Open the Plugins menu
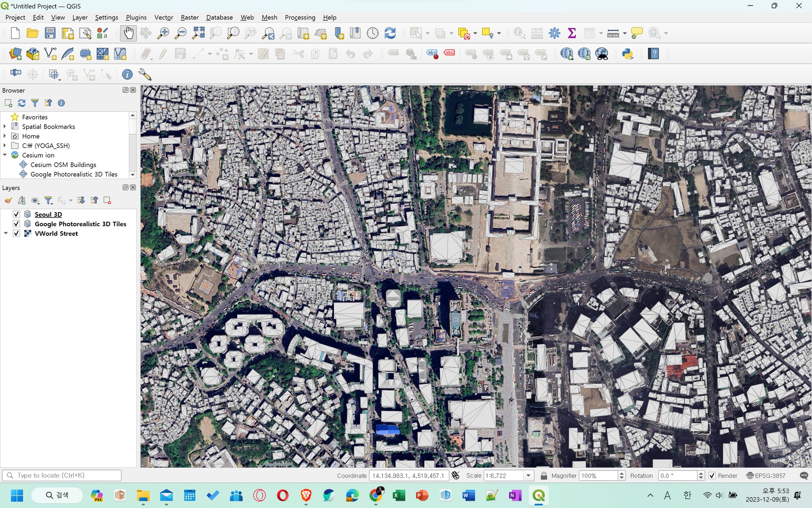 pyautogui.click(x=136, y=17)
